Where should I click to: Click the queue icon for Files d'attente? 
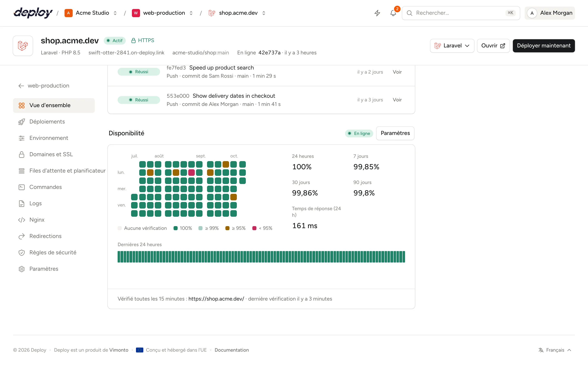pyautogui.click(x=22, y=171)
